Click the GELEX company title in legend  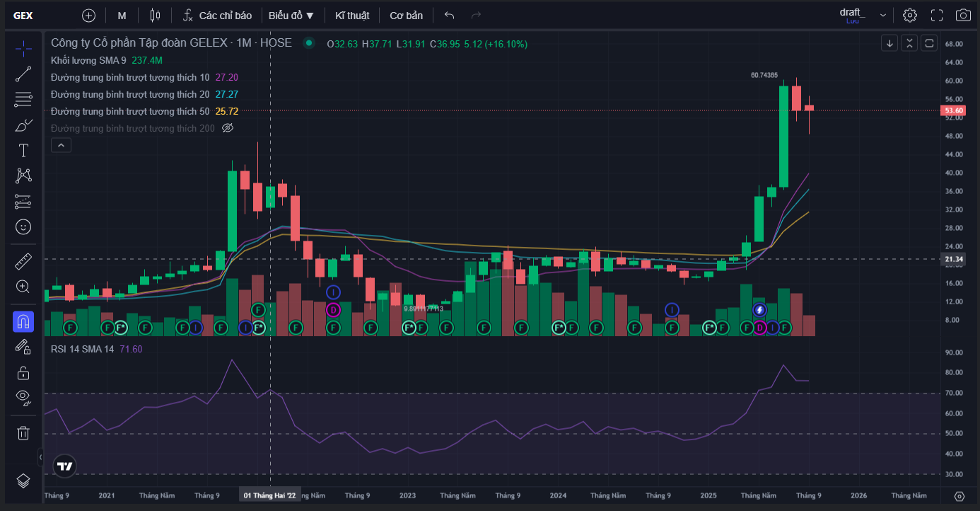pyautogui.click(x=171, y=43)
